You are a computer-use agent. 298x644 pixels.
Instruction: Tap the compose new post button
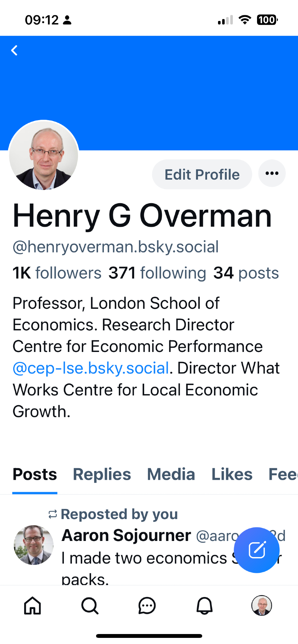click(257, 550)
